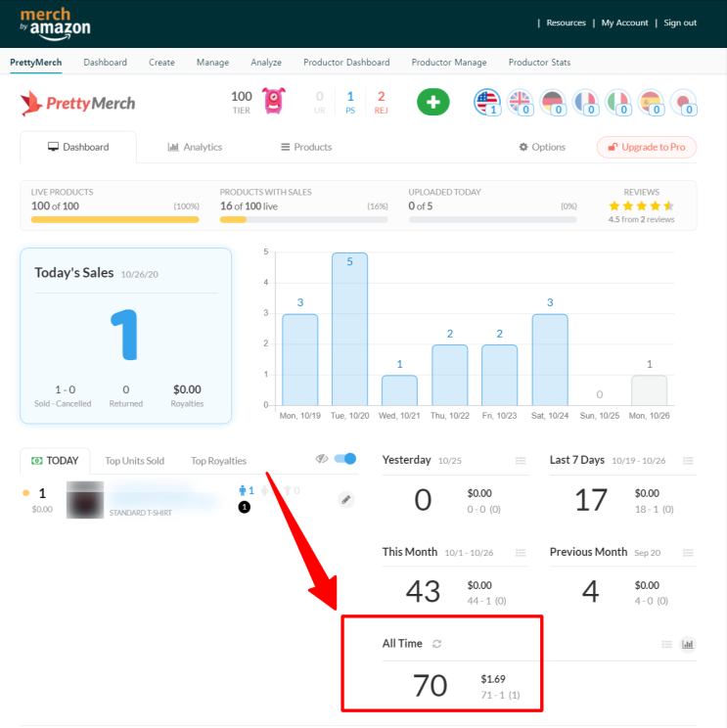
Task: Select the French flag marketplace icon
Action: click(585, 102)
